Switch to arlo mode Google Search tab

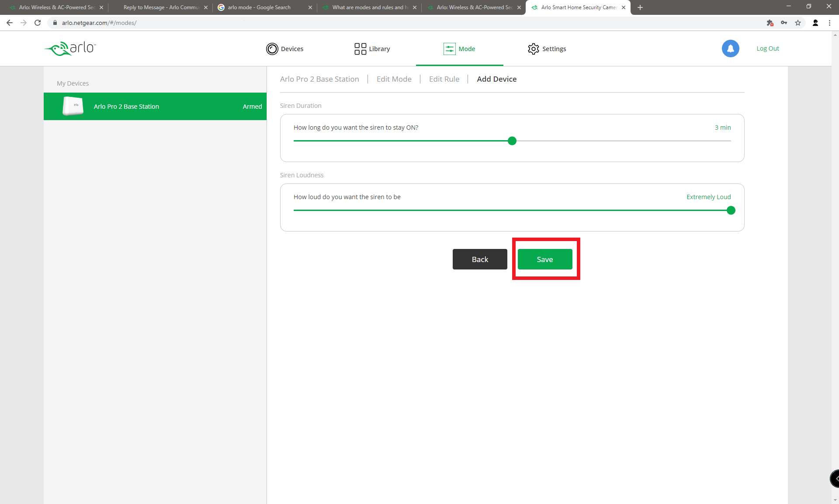pyautogui.click(x=259, y=7)
